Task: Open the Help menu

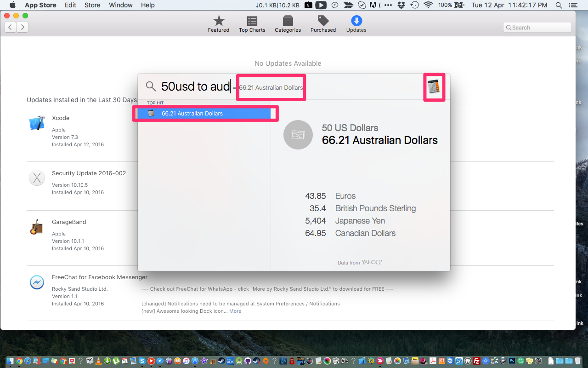Action: tap(148, 5)
